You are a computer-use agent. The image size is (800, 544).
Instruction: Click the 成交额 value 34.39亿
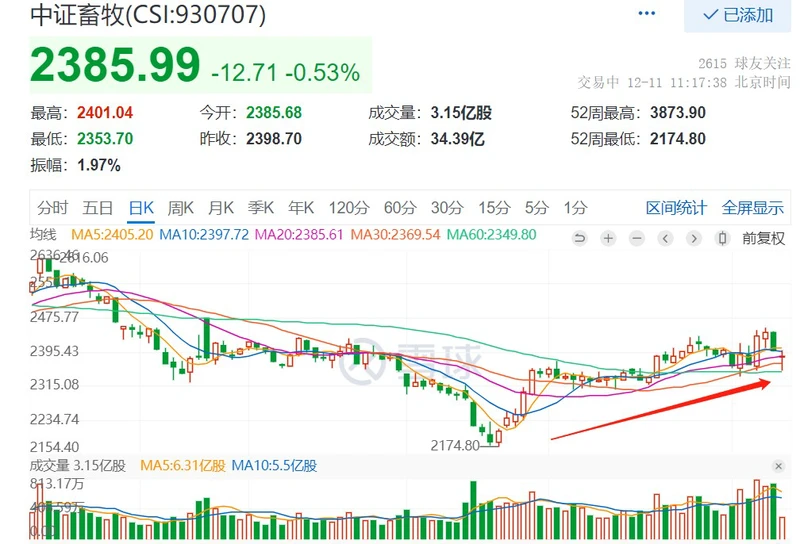coord(458,139)
